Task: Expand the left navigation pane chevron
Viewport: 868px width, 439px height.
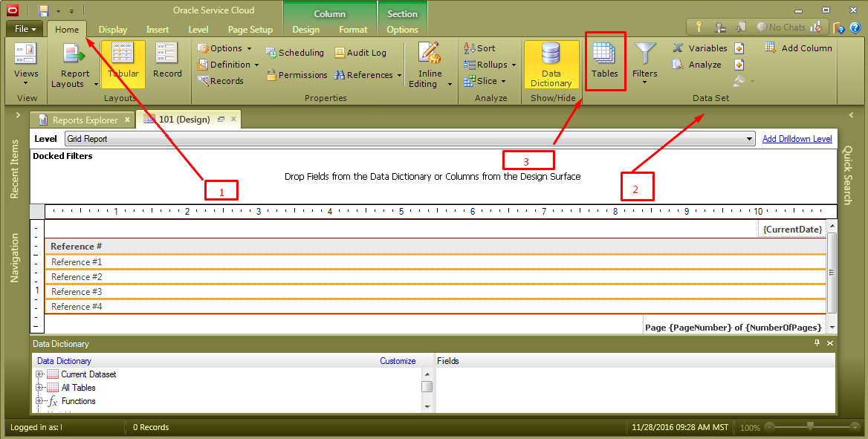Action: [x=18, y=115]
